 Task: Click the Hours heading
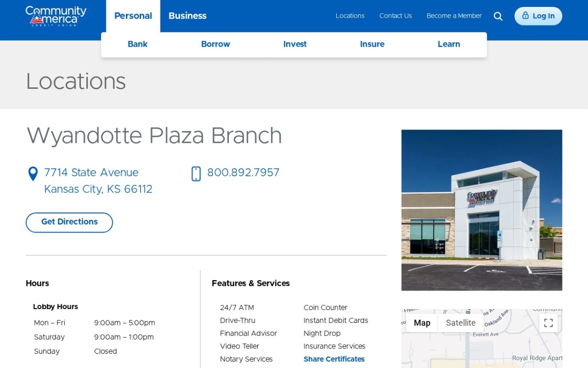pos(37,283)
